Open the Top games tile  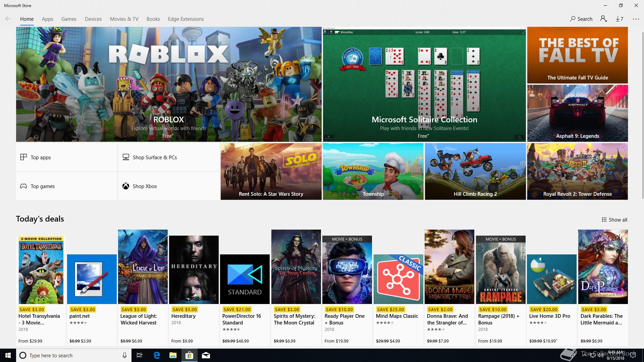pyautogui.click(x=66, y=186)
